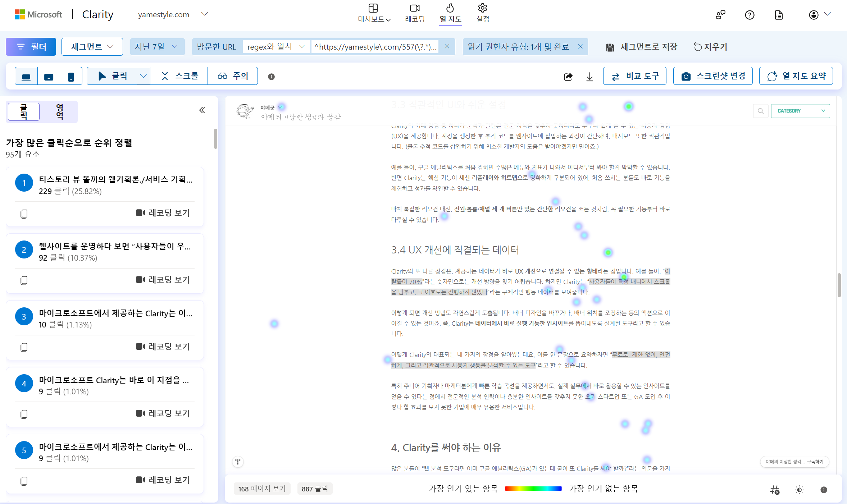Click the popularity color gradient bar
Image resolution: width=847 pixels, height=504 pixels.
(x=533, y=489)
